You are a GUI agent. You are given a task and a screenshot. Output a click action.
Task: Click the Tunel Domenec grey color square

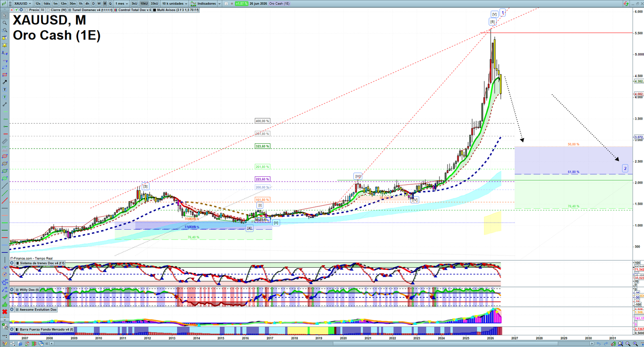(70, 10)
